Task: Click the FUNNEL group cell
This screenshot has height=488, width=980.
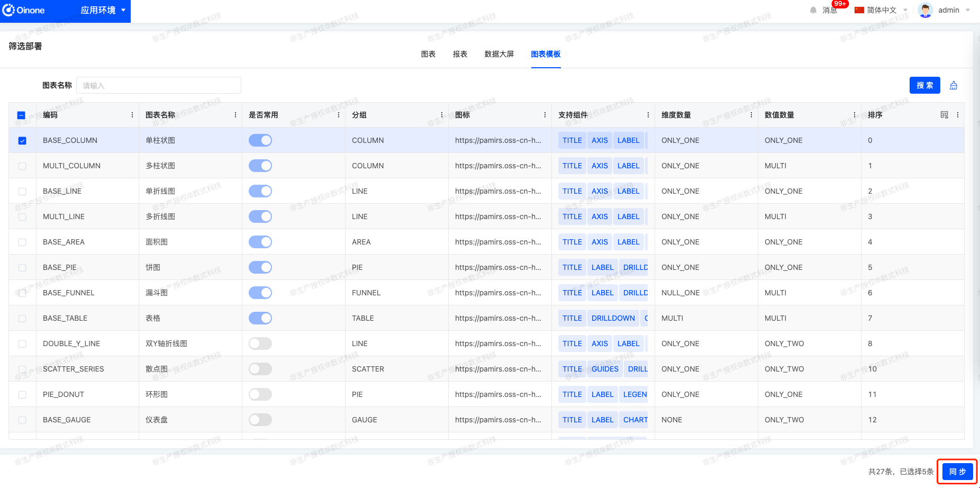Action: tap(366, 293)
